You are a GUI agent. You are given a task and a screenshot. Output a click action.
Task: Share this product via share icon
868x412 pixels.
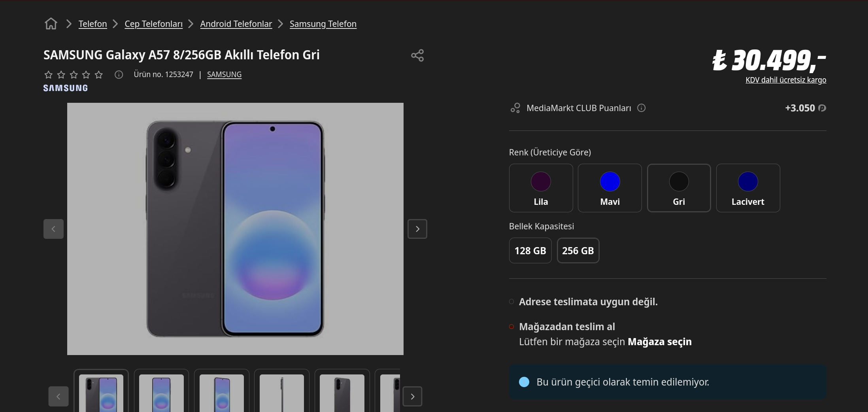point(417,55)
